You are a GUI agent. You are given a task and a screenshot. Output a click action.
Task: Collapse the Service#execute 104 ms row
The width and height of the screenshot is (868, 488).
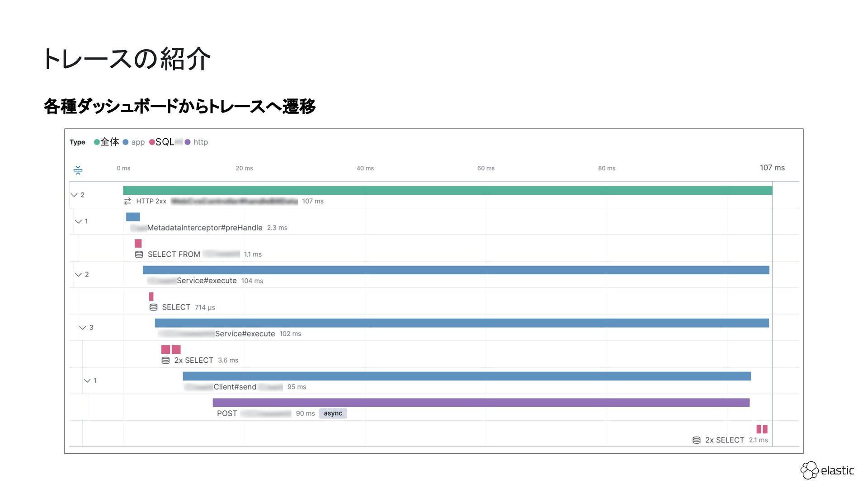(78, 274)
